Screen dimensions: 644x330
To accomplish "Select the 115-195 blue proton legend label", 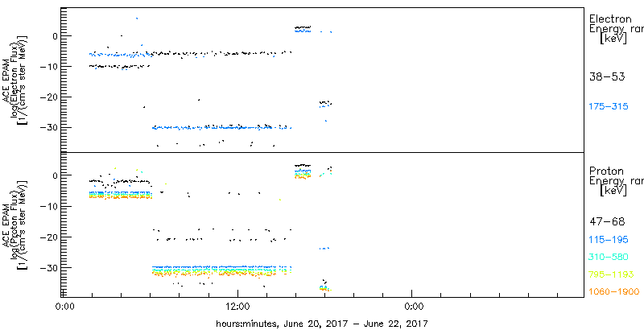I will click(x=609, y=240).
